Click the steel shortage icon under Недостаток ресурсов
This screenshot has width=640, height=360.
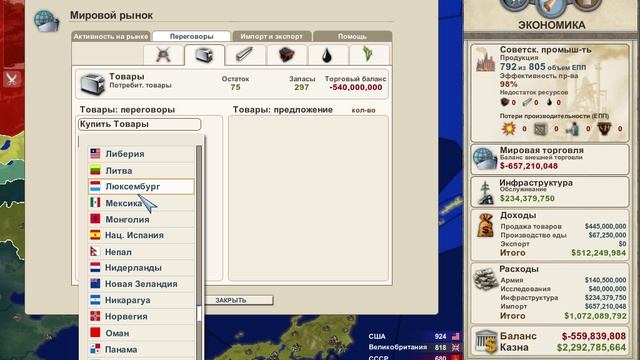coord(527,102)
